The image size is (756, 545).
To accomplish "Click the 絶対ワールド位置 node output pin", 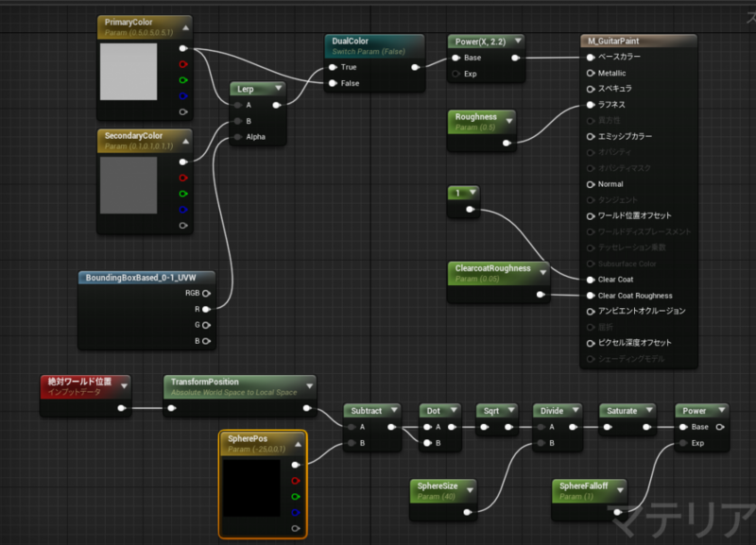I will (x=122, y=408).
